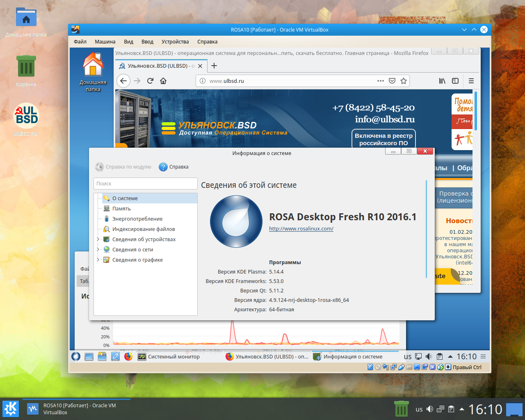
Task: Open Firefox library icon
Action: coord(442,81)
